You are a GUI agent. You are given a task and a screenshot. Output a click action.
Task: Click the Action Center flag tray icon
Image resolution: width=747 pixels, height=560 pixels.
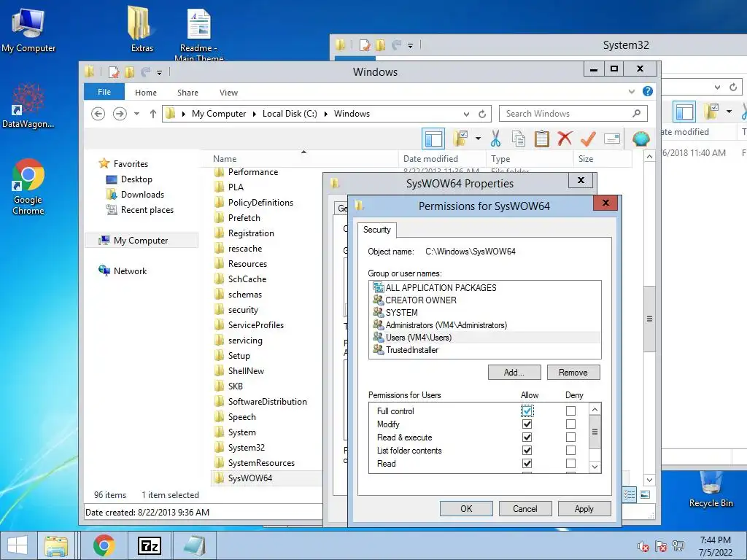click(x=661, y=546)
